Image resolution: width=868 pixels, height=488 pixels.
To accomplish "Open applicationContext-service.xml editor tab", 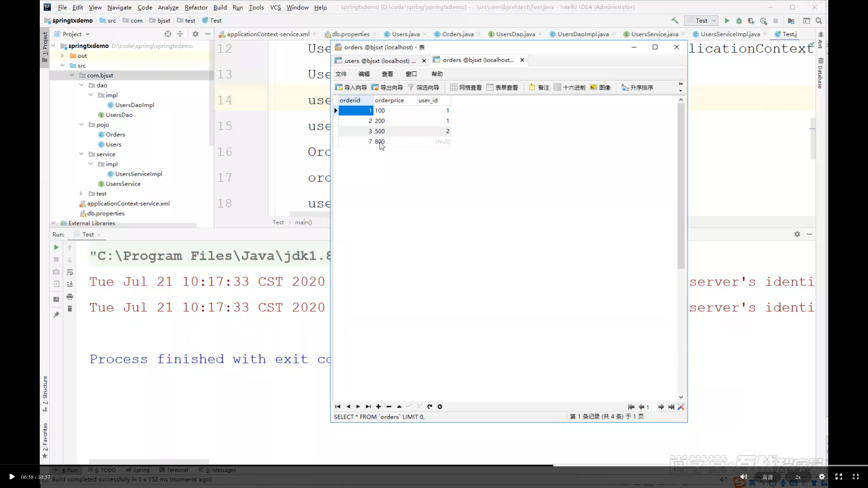I will click(268, 34).
